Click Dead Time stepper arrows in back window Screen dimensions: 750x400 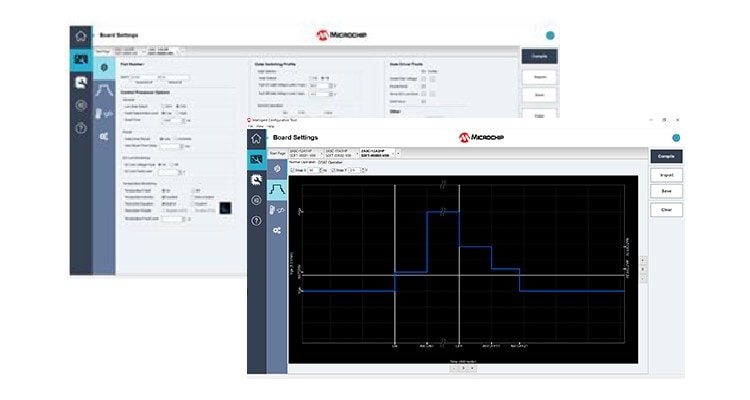click(184, 121)
